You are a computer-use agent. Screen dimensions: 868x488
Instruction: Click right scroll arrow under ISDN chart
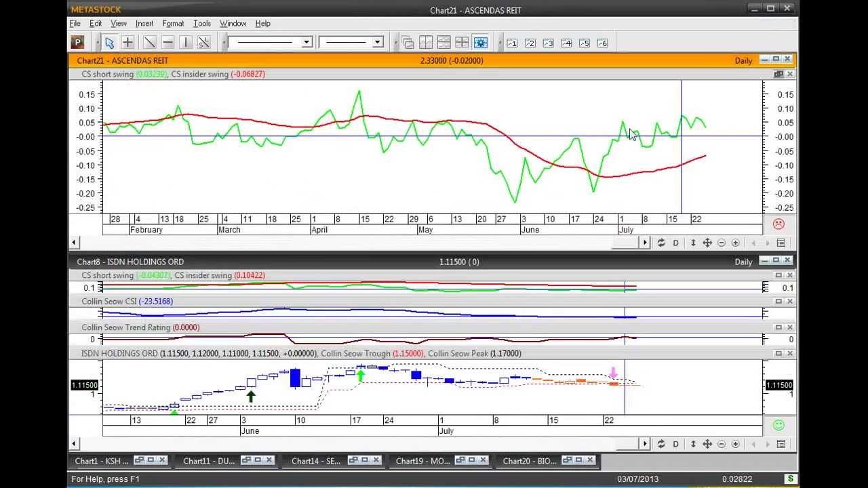point(645,444)
